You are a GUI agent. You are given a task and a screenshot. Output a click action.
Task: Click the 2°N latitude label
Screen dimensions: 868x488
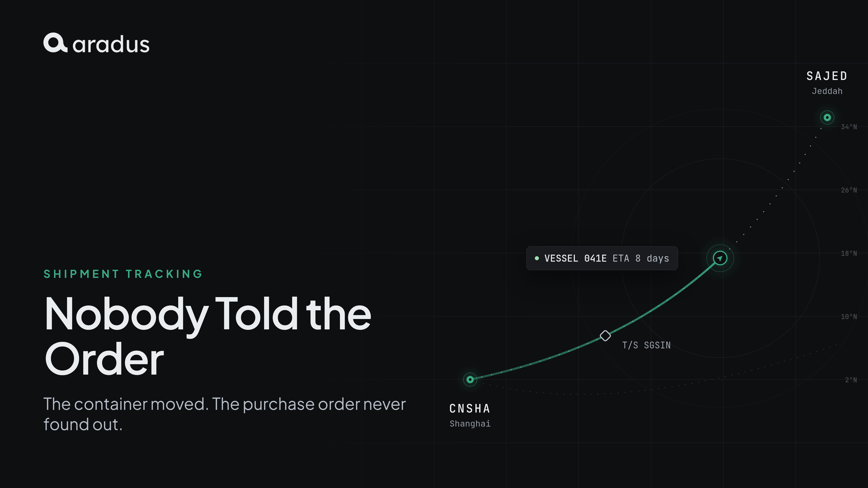851,380
